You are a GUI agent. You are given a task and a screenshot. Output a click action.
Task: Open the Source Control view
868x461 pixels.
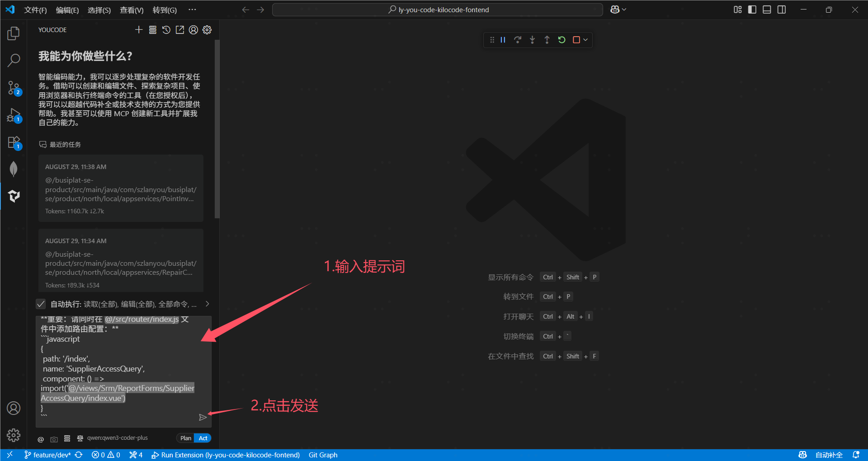pyautogui.click(x=14, y=88)
